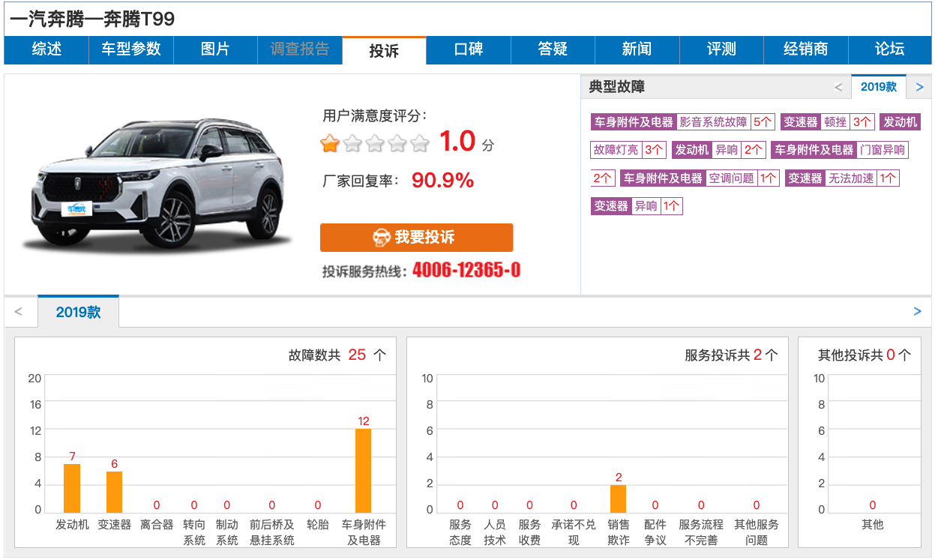Go to next year in 典型故障 panel
This screenshot has width=935, height=560.
point(919,87)
